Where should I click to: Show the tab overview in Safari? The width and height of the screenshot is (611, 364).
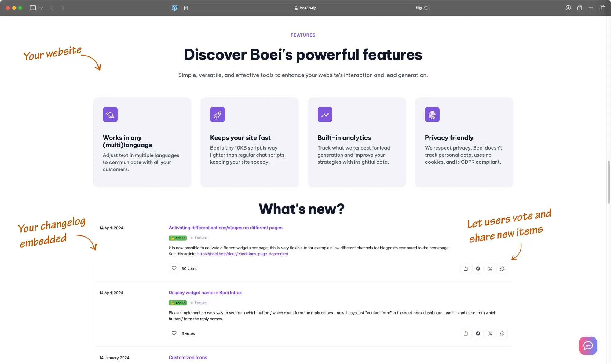click(602, 8)
